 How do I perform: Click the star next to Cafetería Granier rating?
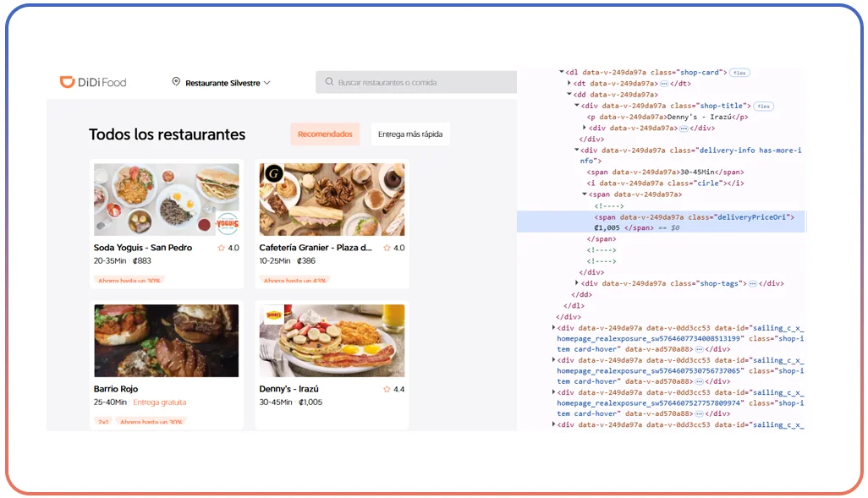pos(387,248)
